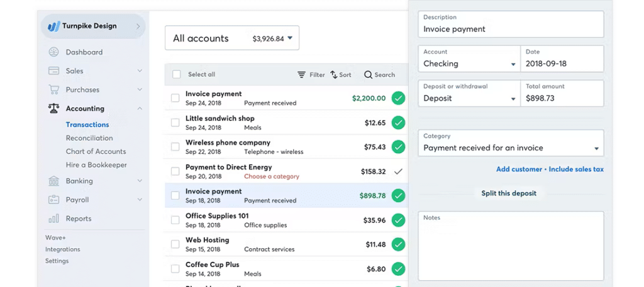Check the Payment to Direct Energy checkbox

click(x=175, y=171)
